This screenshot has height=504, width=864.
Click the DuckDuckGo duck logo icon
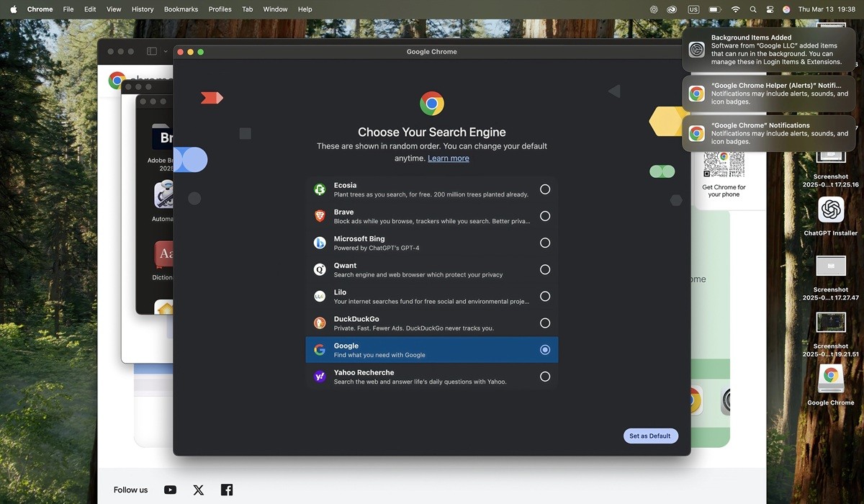pyautogui.click(x=320, y=323)
